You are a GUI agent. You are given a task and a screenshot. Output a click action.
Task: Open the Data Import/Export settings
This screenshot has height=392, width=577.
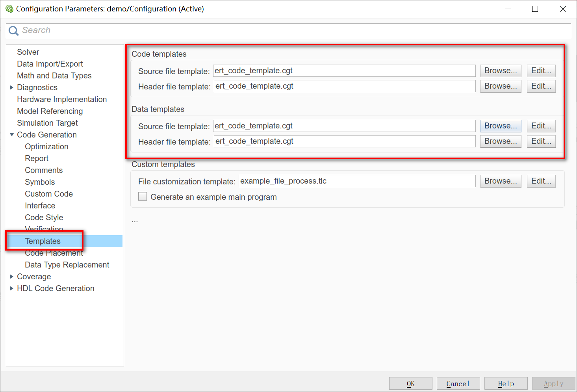[x=50, y=63]
